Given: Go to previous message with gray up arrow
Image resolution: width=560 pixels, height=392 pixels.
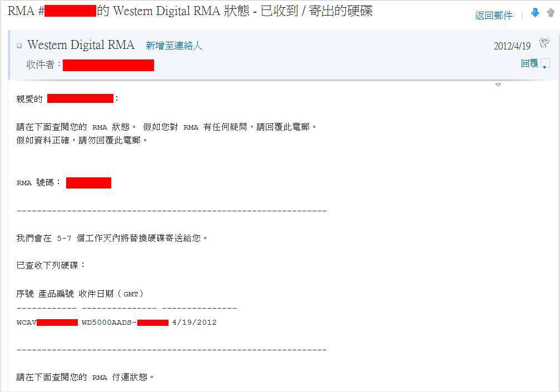Looking at the screenshot, I should tap(551, 13).
